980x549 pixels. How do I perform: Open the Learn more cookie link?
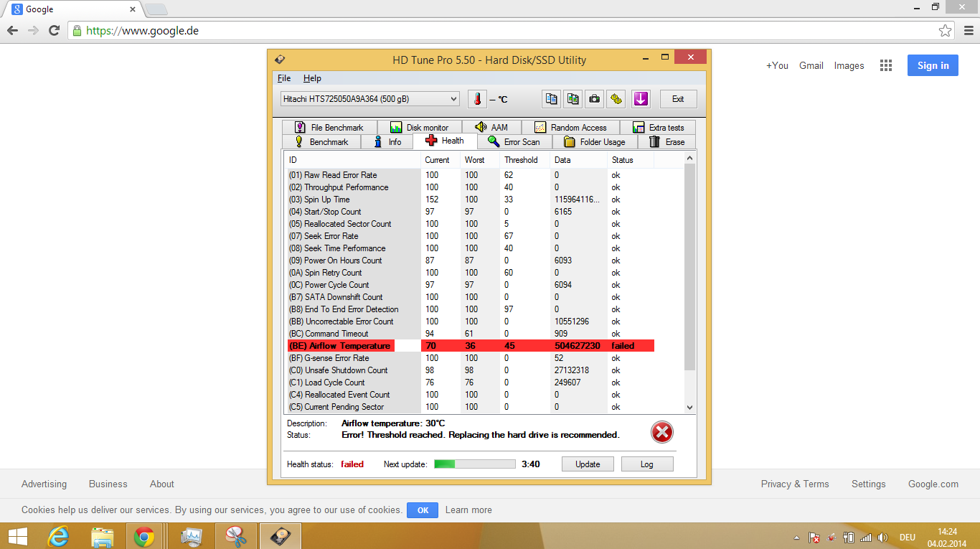coord(468,510)
